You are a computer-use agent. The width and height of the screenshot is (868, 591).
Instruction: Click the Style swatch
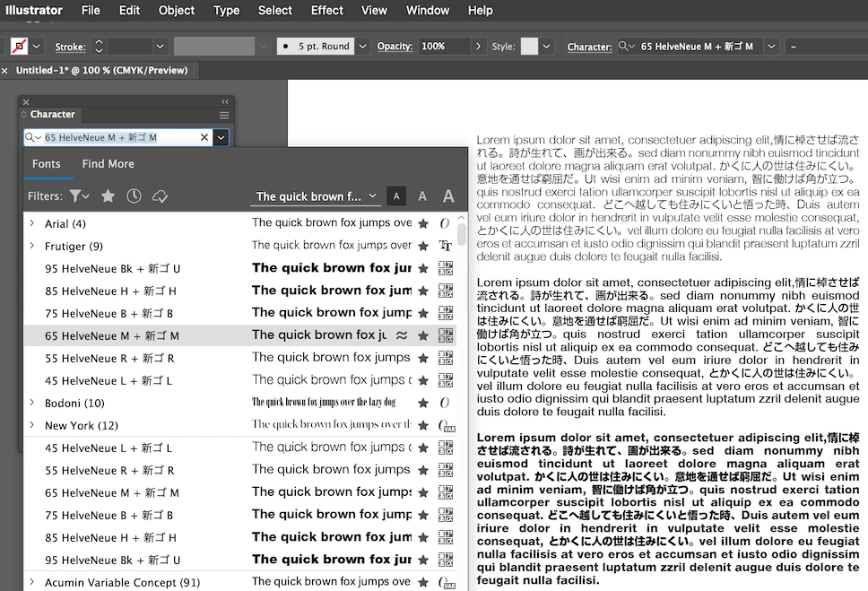(529, 47)
